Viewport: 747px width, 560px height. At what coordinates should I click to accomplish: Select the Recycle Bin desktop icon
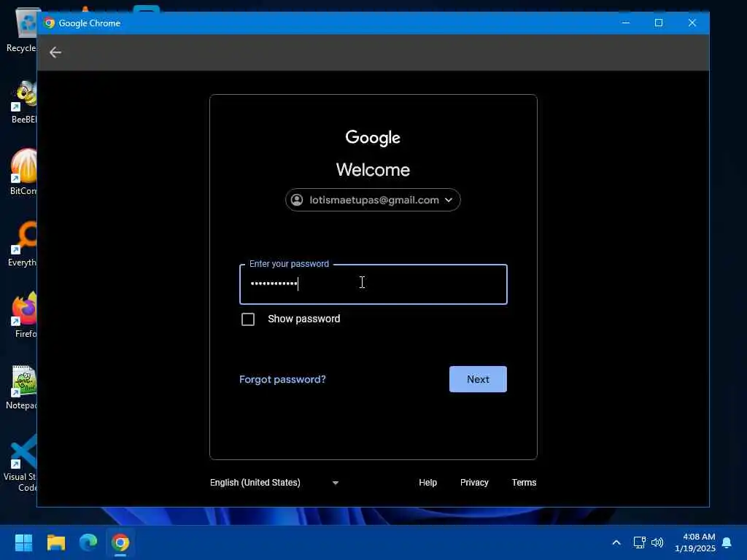pyautogui.click(x=22, y=31)
